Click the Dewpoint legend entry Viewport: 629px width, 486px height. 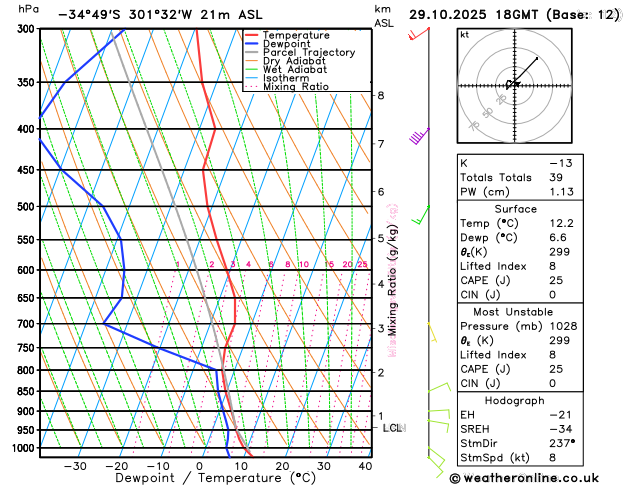click(278, 44)
